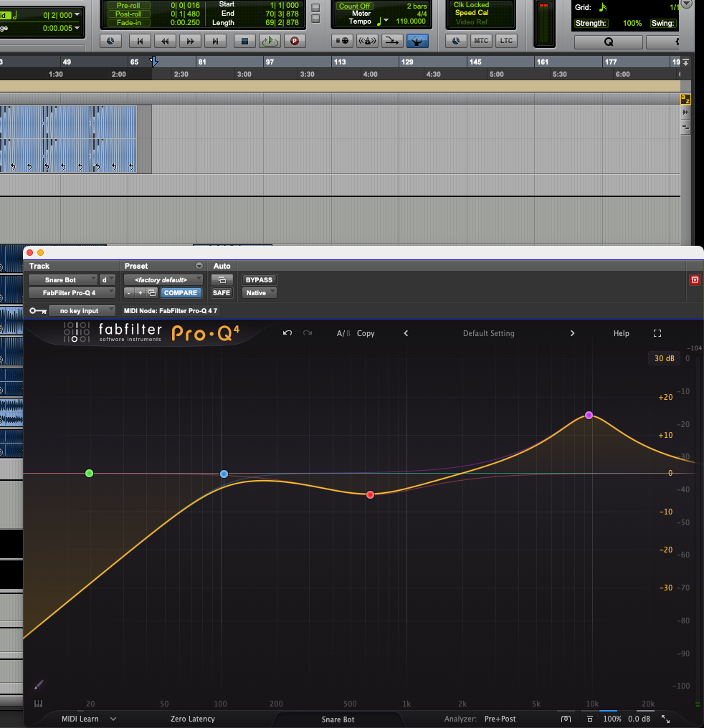Viewport: 704px width, 728px height.
Task: Click the red target button in plugin header
Action: pyautogui.click(x=695, y=280)
